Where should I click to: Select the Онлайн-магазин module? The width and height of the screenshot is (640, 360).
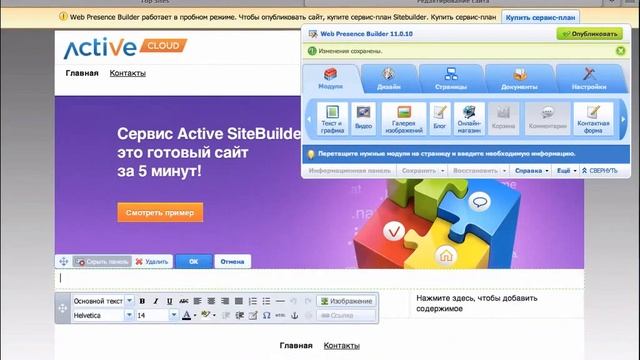coord(469,118)
